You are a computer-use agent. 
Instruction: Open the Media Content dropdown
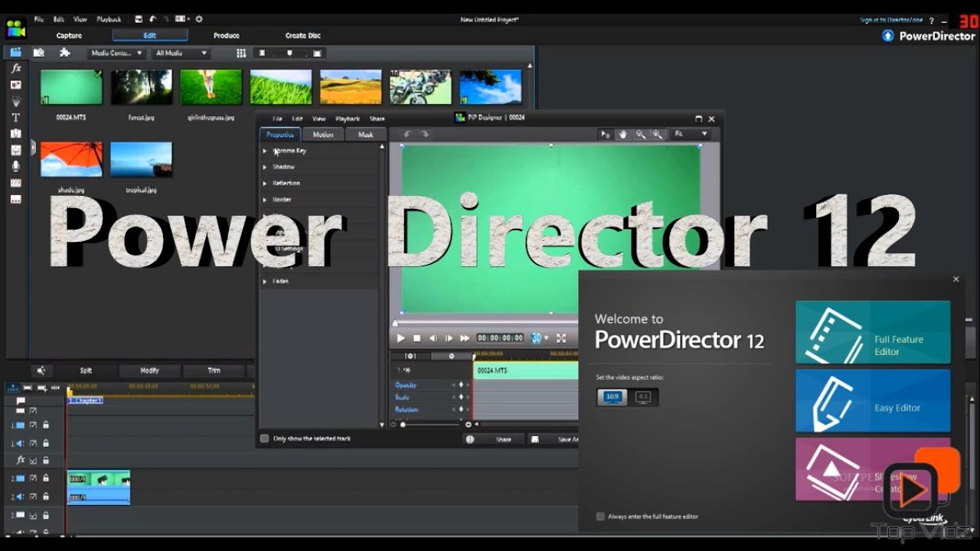[116, 53]
